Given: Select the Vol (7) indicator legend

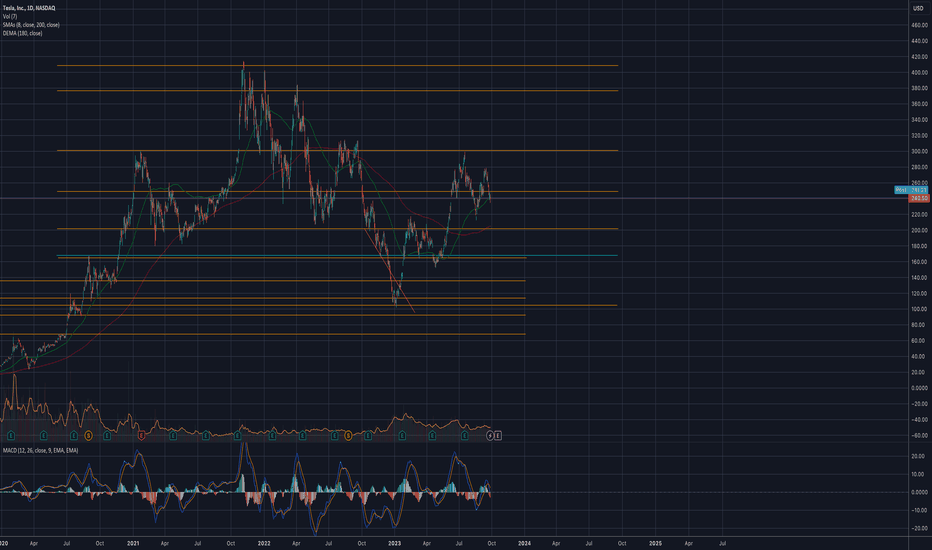Looking at the screenshot, I should tap(10, 17).
